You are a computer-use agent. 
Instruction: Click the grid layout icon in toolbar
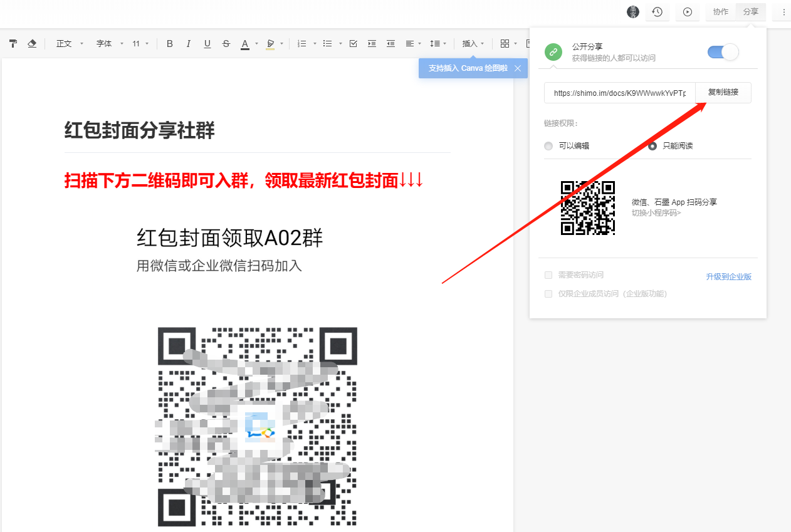point(505,44)
